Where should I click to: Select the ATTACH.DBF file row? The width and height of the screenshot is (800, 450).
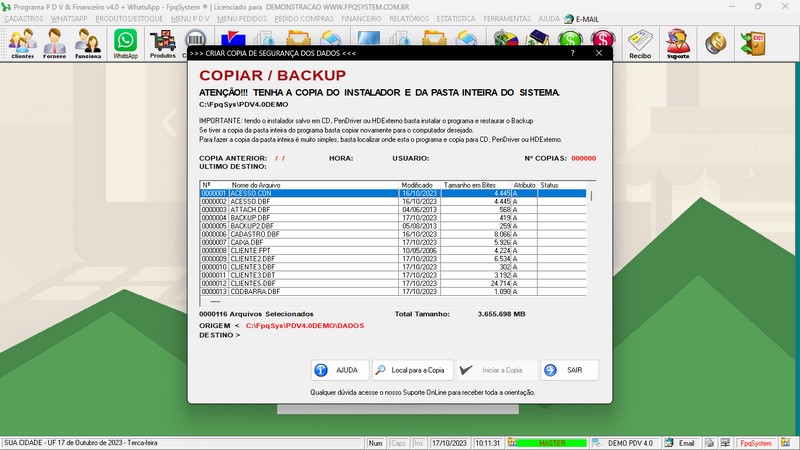point(393,210)
